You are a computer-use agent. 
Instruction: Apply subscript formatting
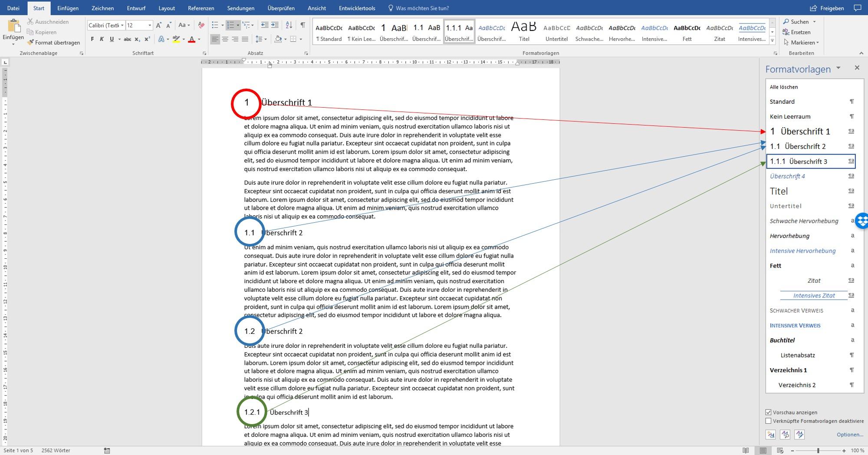coord(137,39)
